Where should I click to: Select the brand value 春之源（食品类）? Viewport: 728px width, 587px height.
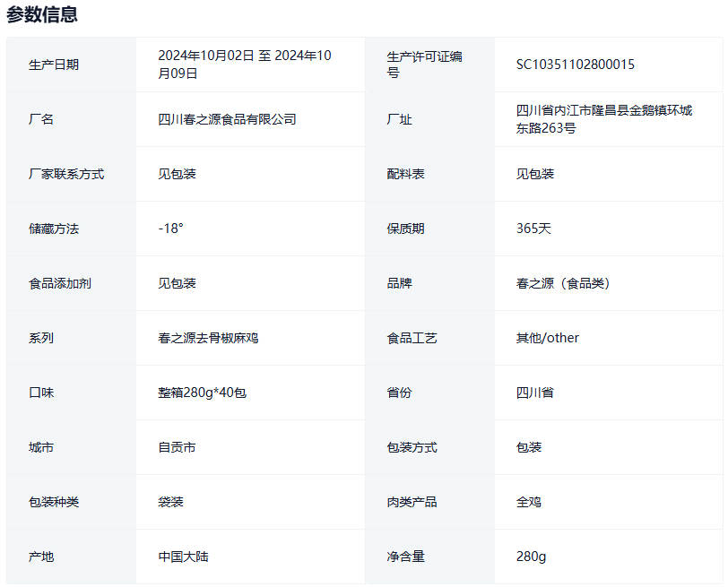click(562, 283)
